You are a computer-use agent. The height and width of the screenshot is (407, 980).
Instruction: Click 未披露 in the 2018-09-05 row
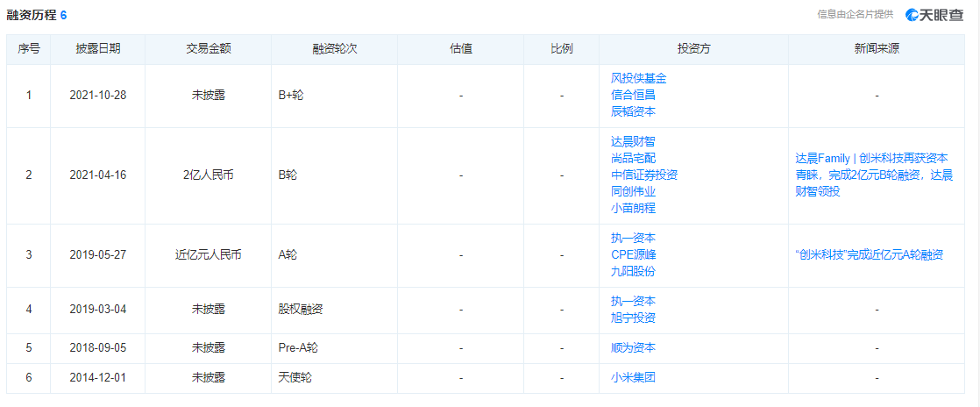208,348
